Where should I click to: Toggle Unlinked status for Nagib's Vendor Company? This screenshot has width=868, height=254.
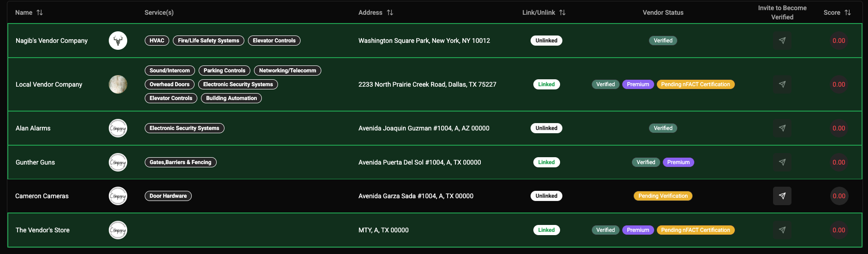(546, 41)
